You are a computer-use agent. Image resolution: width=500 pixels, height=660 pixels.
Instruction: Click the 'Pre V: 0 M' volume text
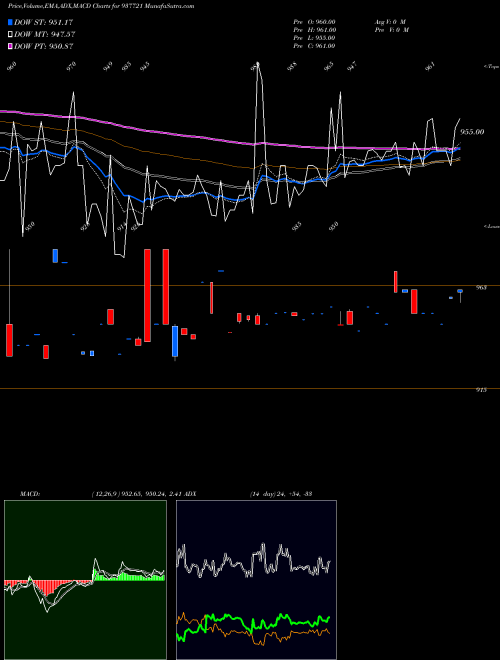coord(391,30)
